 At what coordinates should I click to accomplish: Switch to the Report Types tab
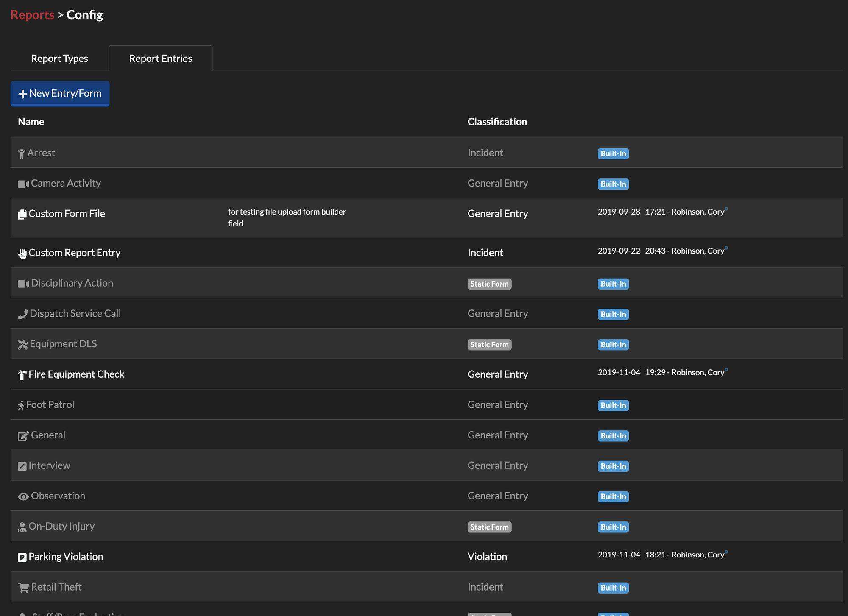59,58
